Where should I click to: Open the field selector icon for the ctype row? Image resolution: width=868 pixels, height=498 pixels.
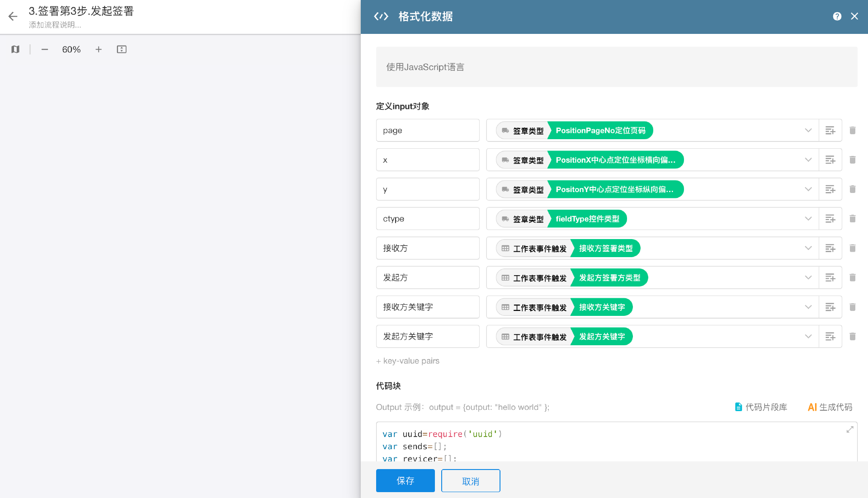coord(830,219)
